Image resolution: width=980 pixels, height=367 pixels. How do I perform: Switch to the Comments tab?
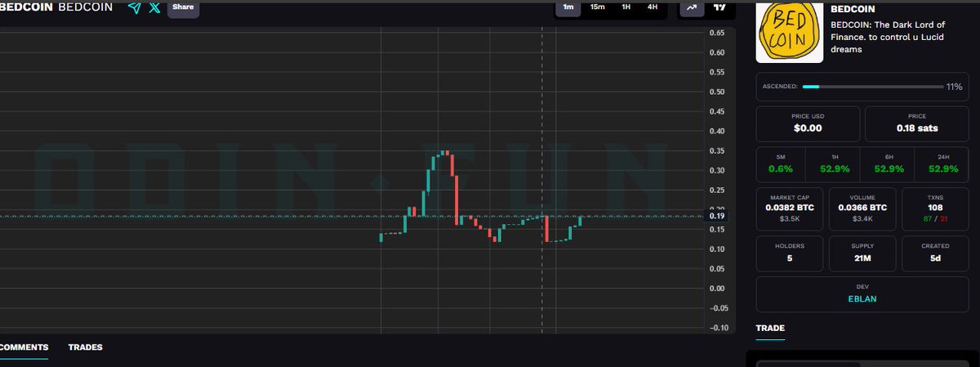pyautogui.click(x=24, y=347)
